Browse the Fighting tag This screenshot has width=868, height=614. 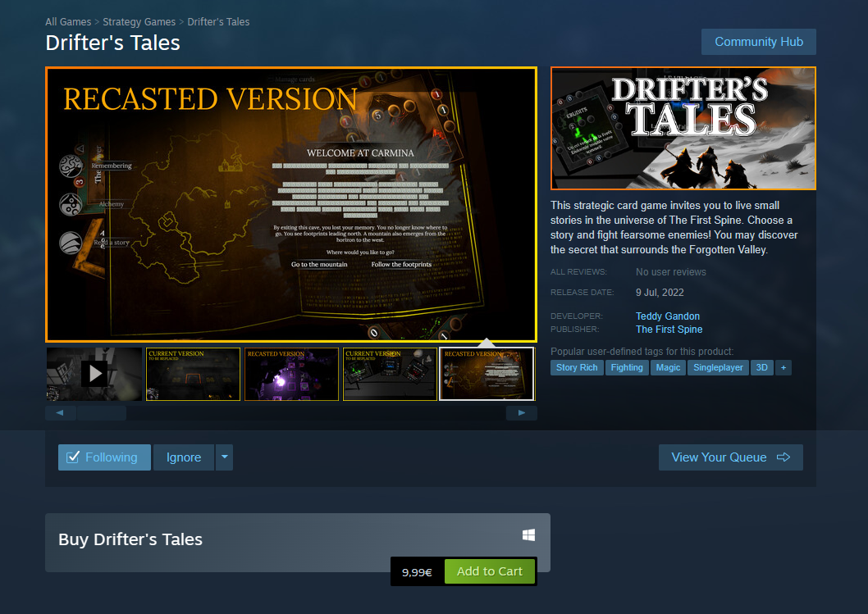point(627,367)
